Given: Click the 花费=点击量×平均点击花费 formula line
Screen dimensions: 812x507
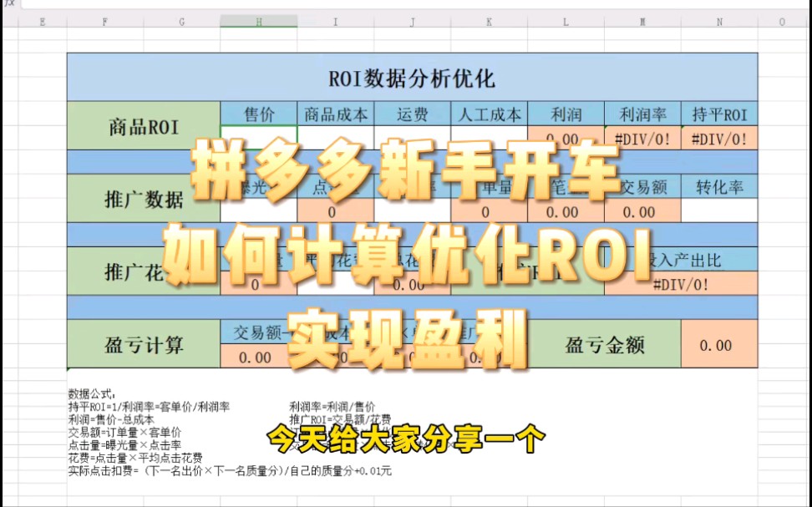Looking at the screenshot, I should coord(135,458).
